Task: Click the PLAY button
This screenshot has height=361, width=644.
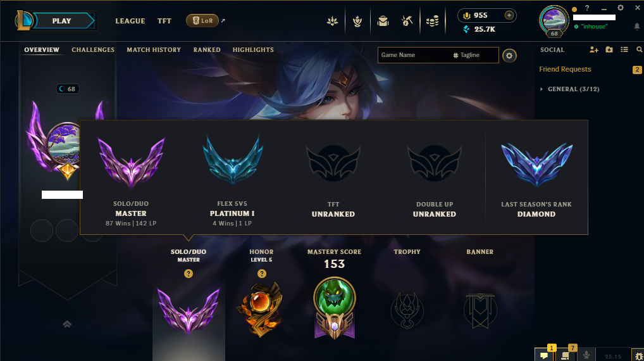Action: (x=61, y=21)
